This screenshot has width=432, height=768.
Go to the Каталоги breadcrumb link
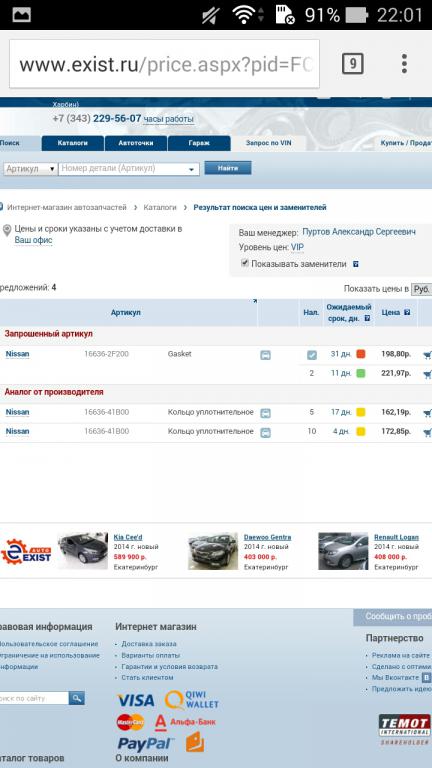tap(160, 208)
